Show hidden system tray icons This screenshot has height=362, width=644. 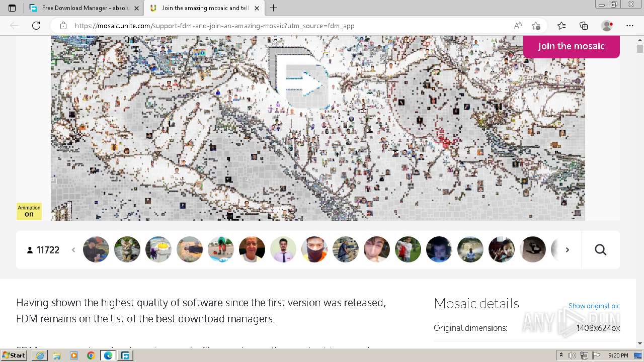click(561, 355)
